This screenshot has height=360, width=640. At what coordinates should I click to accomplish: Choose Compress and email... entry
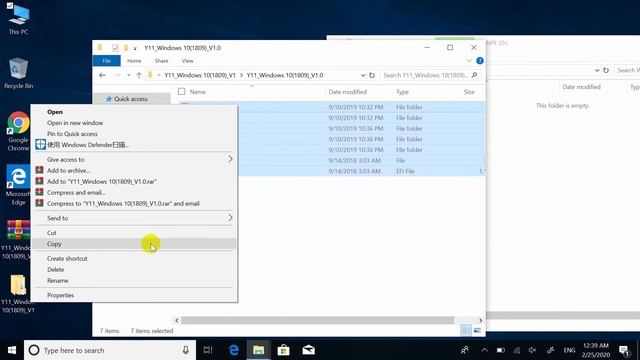(134, 192)
